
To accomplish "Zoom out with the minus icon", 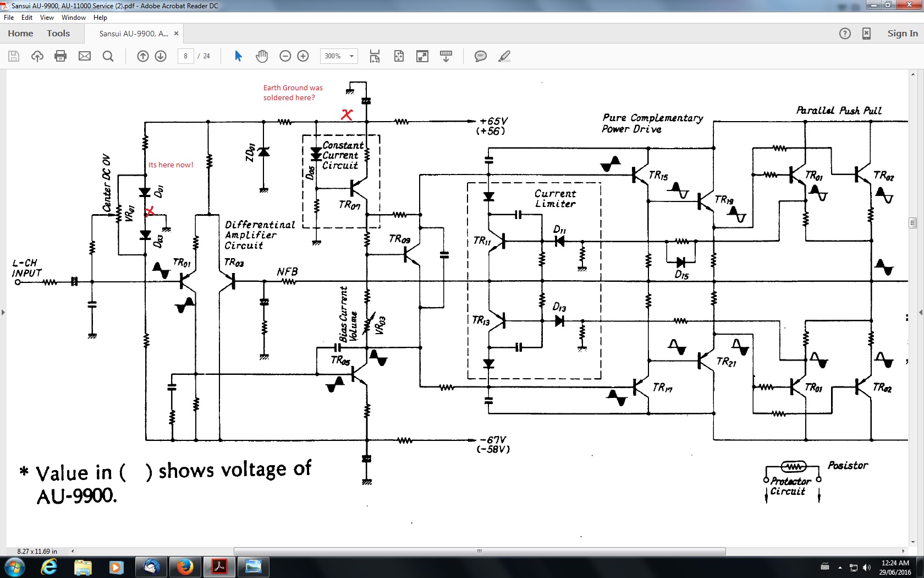I will pyautogui.click(x=285, y=56).
